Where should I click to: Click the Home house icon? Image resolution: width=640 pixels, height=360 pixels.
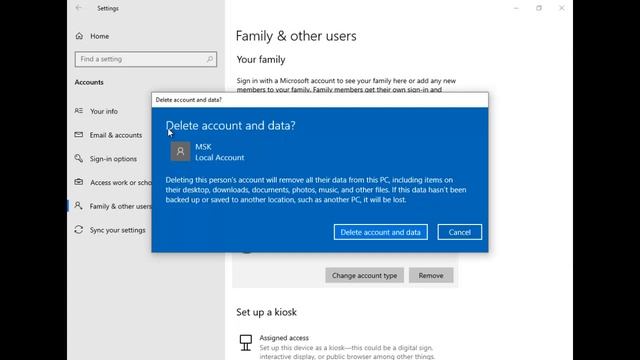coord(79,36)
